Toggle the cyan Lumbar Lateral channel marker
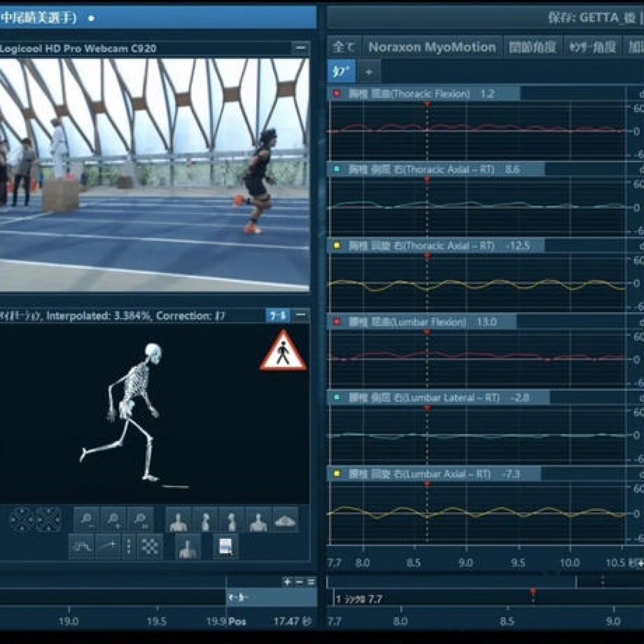Viewport: 644px width, 644px height. pos(336,397)
